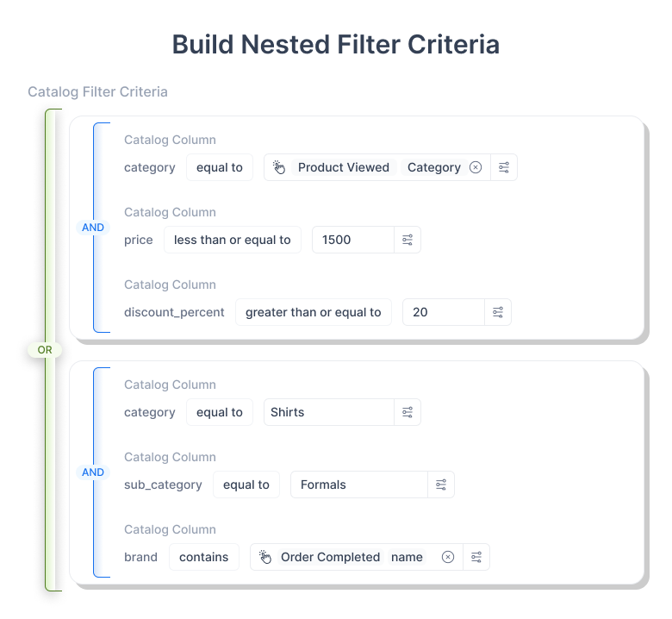
Task: Click the Shirts category value field
Action: tap(329, 412)
